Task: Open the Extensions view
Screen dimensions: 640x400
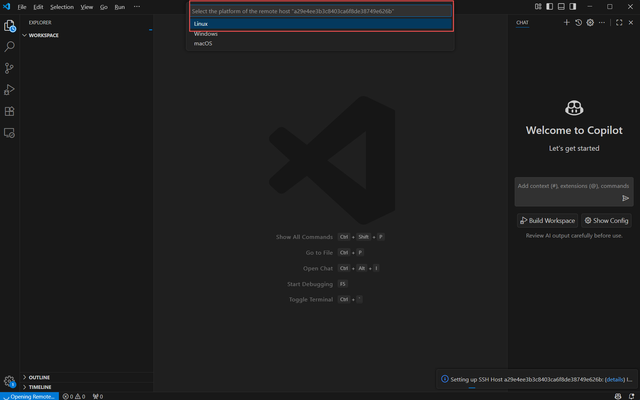Action: [10, 112]
